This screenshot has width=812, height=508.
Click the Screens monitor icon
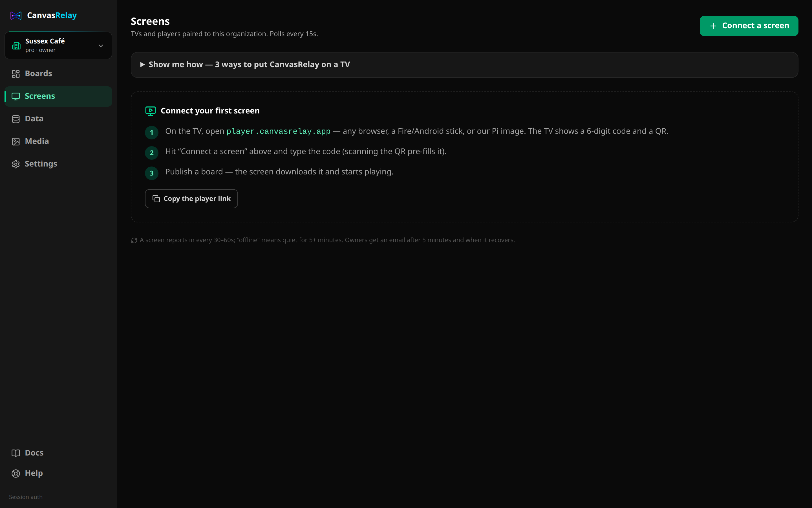pos(16,97)
